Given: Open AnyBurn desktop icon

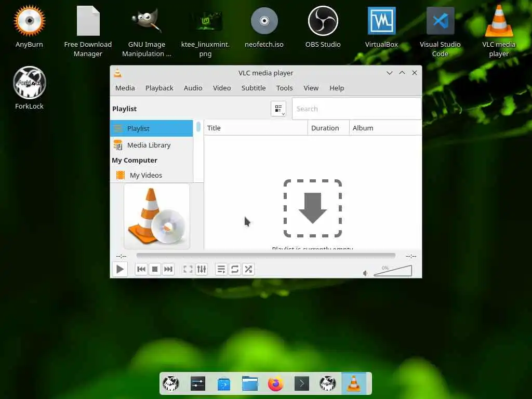Looking at the screenshot, I should point(29,26).
